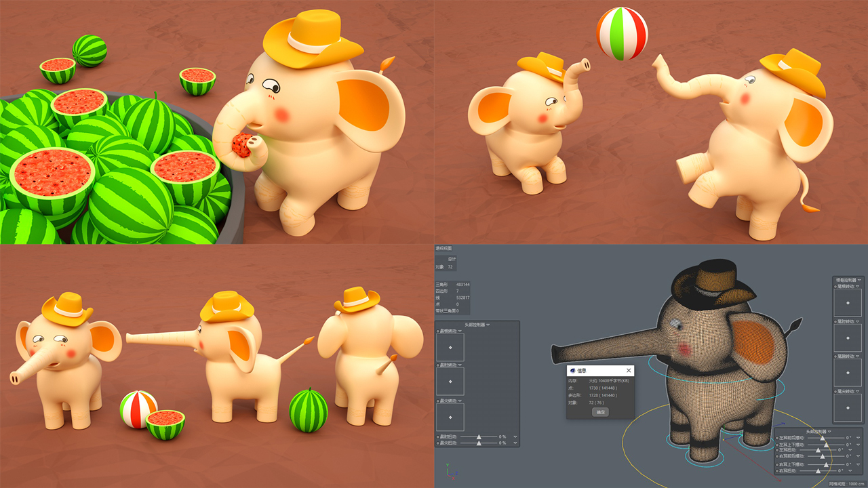
Task: Open dropdown arrow next to 鼻肘转动 label
Action: (460, 365)
